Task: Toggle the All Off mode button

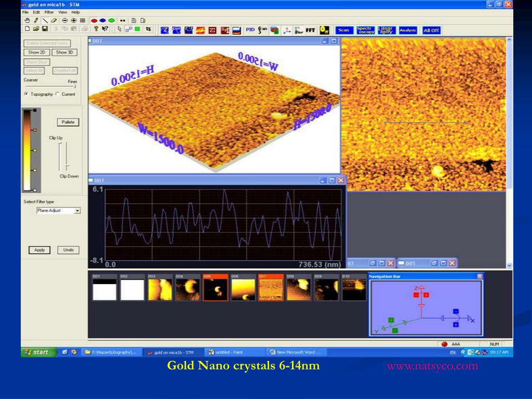Action: [x=431, y=30]
